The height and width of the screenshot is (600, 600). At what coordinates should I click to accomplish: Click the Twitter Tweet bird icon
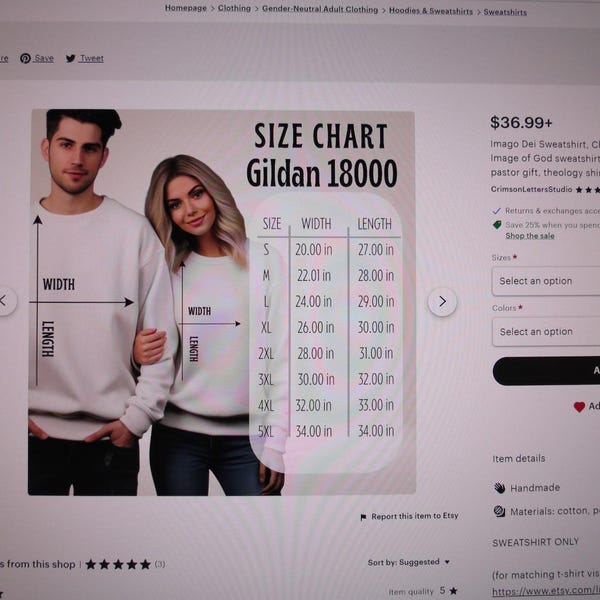click(x=70, y=59)
